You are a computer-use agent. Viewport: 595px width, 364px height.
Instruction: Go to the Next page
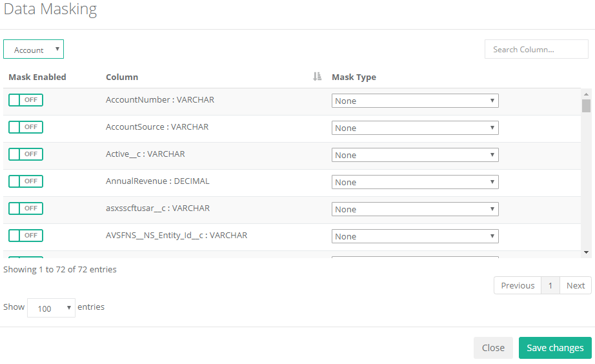[576, 286]
